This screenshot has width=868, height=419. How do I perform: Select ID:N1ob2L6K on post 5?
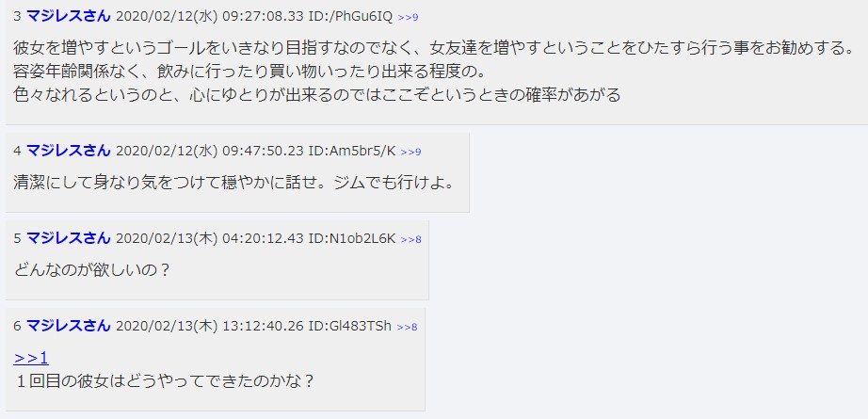[351, 238]
